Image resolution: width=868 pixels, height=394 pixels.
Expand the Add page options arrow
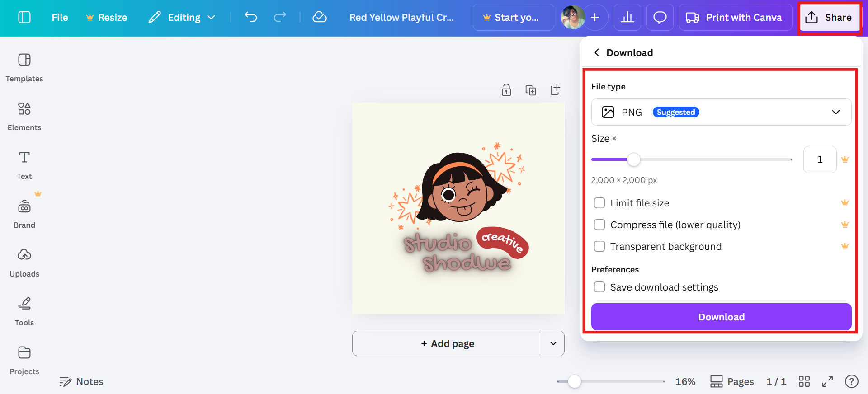point(553,343)
